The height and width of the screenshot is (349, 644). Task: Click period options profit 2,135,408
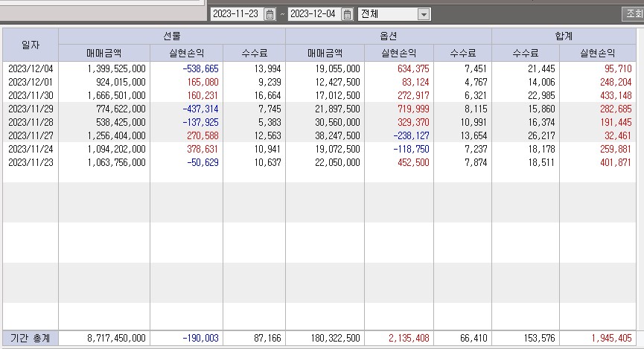(x=409, y=339)
